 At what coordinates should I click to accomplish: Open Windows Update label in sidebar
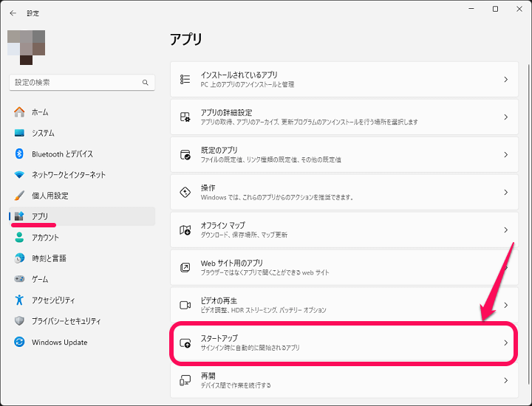pos(59,343)
